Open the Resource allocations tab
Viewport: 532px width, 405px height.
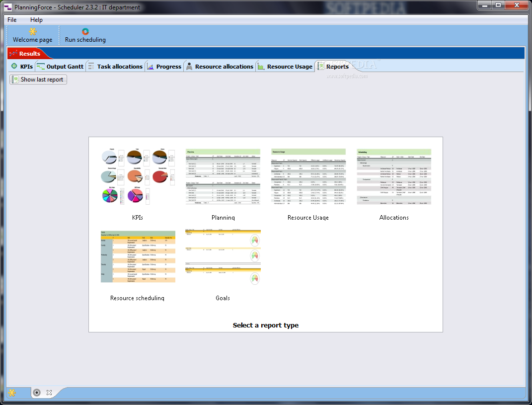click(220, 67)
